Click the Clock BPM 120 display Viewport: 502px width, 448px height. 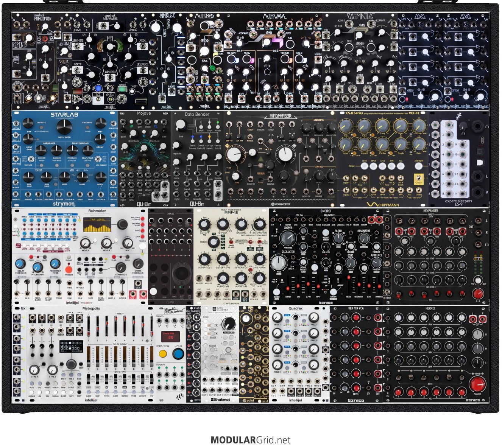click(171, 336)
